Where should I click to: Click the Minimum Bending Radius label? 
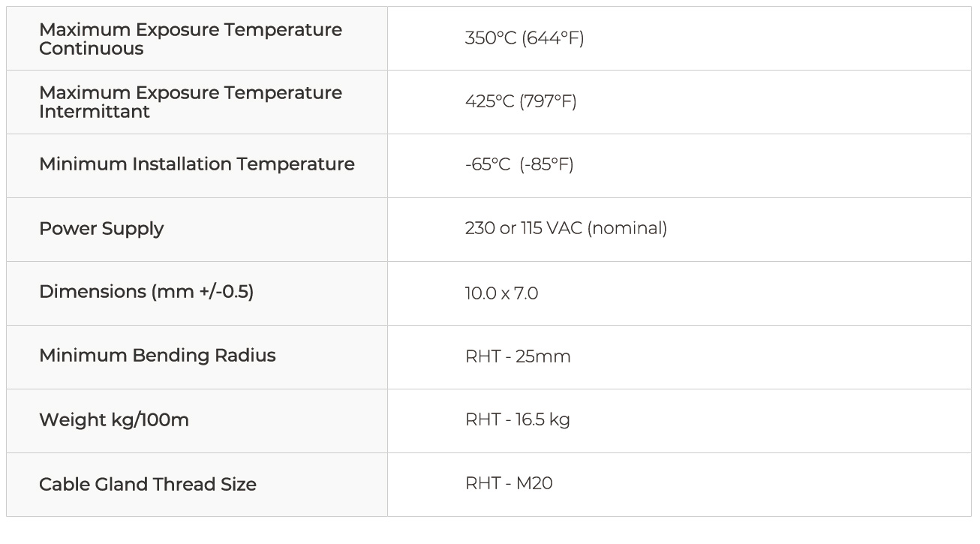[x=158, y=356]
